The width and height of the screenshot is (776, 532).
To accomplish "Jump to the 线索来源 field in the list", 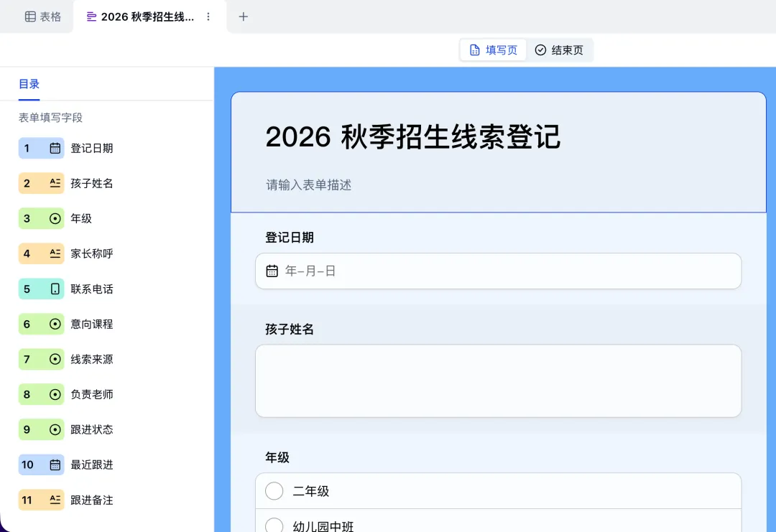I will coord(92,359).
